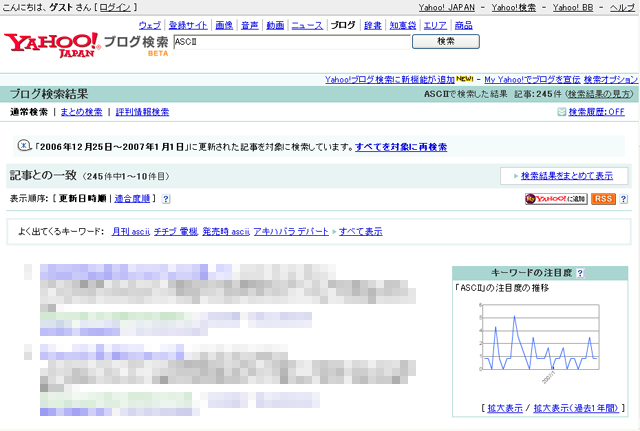This screenshot has width=640, height=431.
Task: Open 検索オプション search options
Action: click(x=610, y=79)
